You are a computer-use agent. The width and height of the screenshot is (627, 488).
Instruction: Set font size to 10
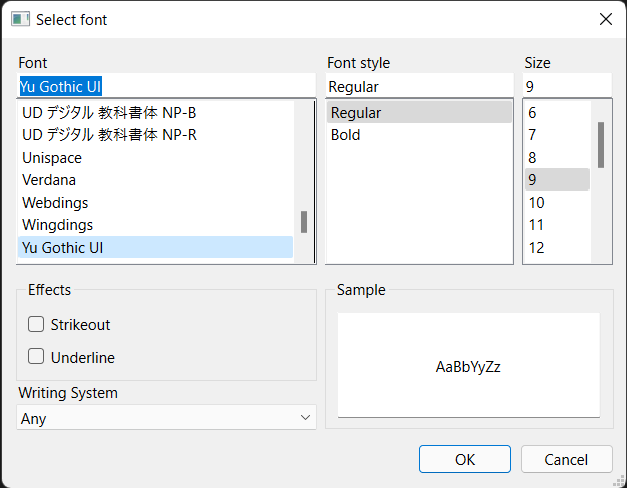537,203
